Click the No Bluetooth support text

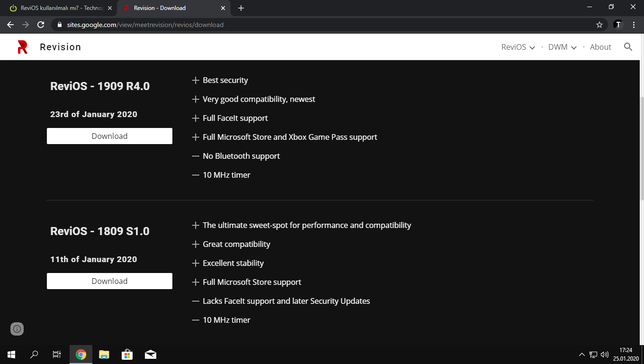[241, 156]
